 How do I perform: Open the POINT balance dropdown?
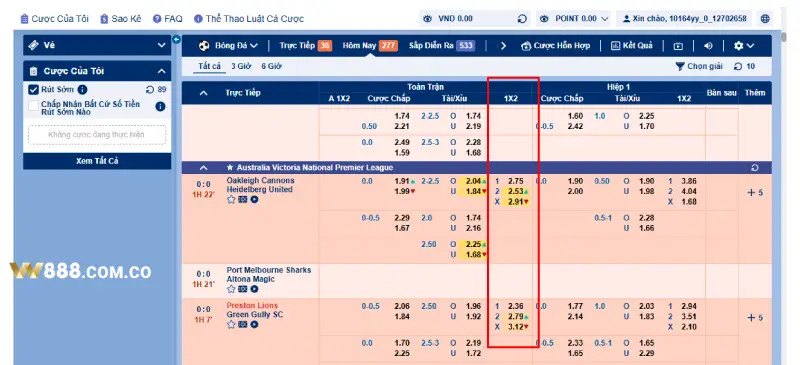click(574, 19)
